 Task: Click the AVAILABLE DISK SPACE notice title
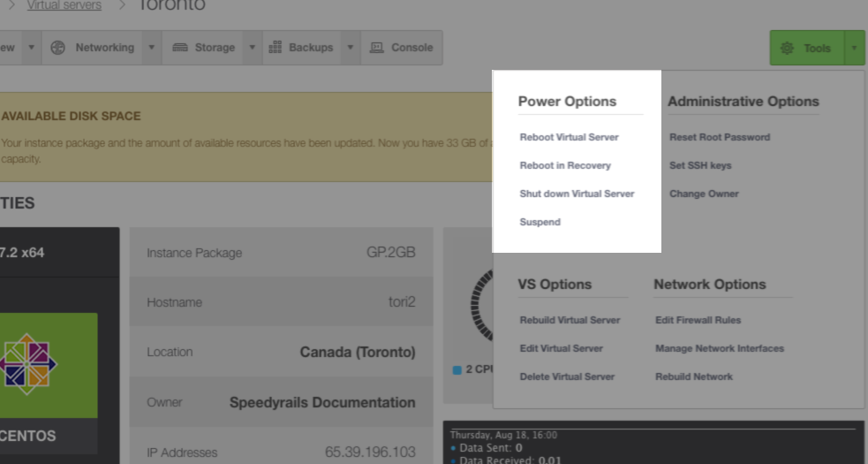coord(71,117)
